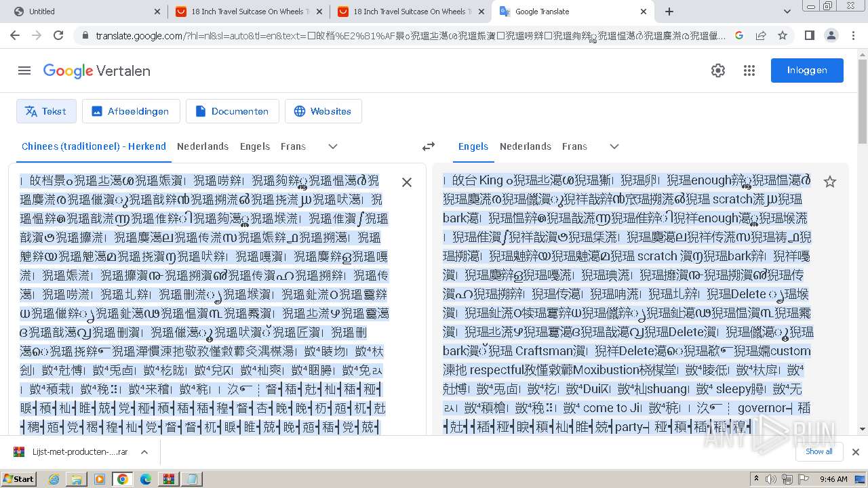The image size is (868, 488).
Task: Show all downloads
Action: coord(818,451)
